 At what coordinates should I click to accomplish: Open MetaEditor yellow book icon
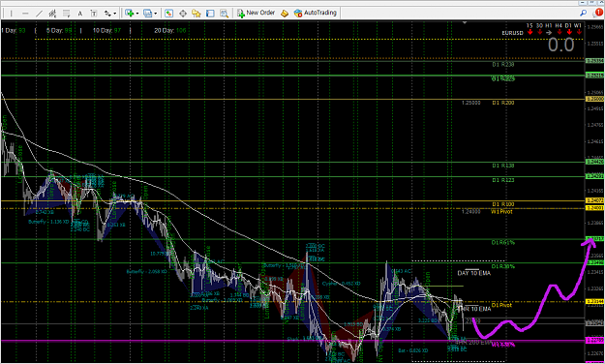coord(285,14)
